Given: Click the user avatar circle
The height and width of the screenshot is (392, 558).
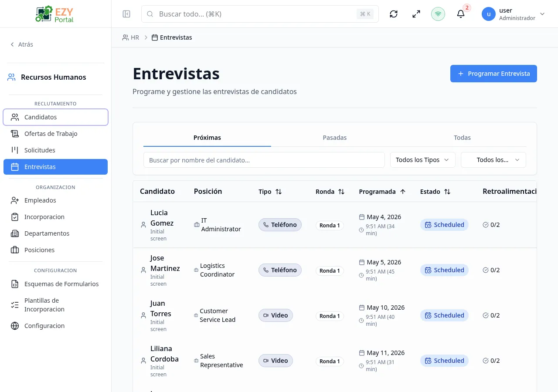Looking at the screenshot, I should click(489, 14).
